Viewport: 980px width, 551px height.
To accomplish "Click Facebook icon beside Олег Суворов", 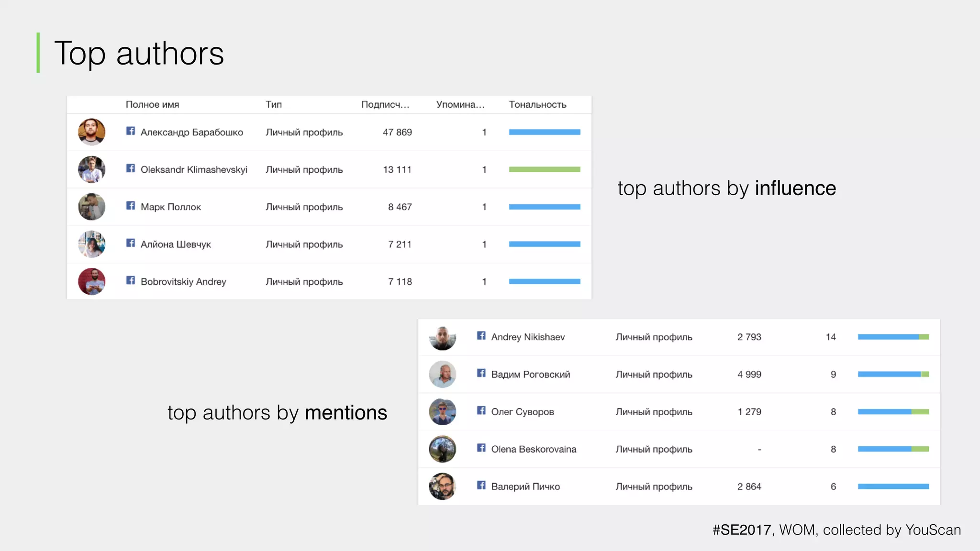I will click(481, 410).
